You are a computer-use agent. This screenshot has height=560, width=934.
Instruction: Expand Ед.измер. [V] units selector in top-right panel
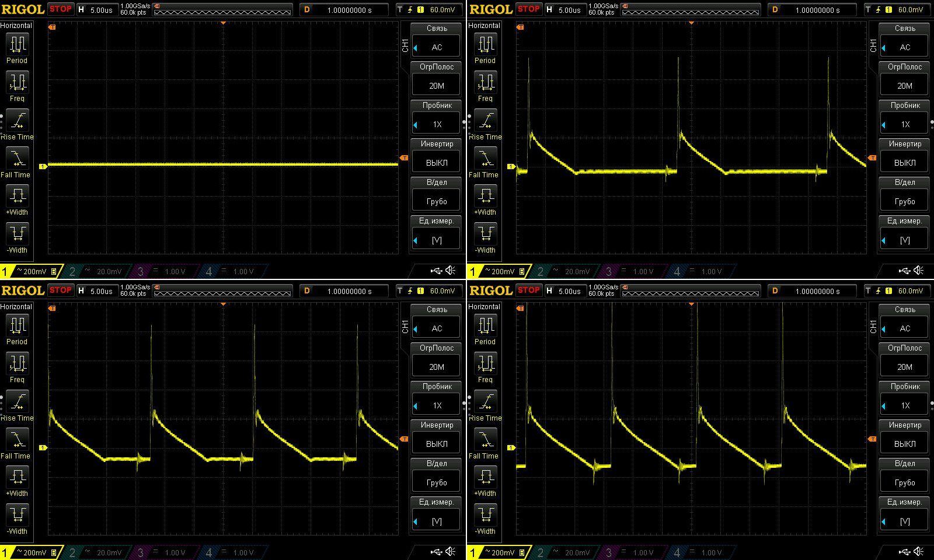(x=904, y=240)
